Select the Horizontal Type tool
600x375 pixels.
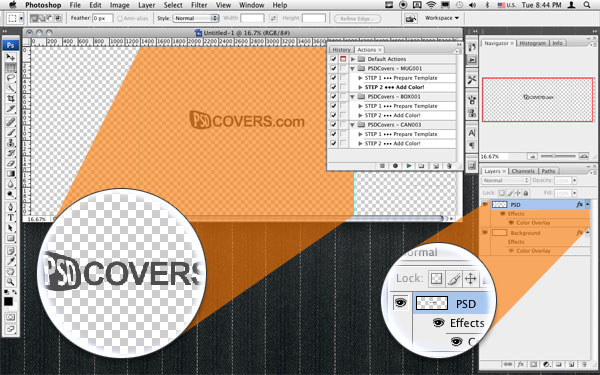tap(11, 217)
